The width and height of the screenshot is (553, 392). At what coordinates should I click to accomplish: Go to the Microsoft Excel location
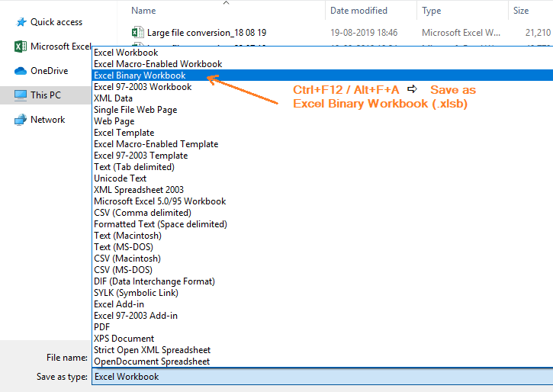[61, 47]
